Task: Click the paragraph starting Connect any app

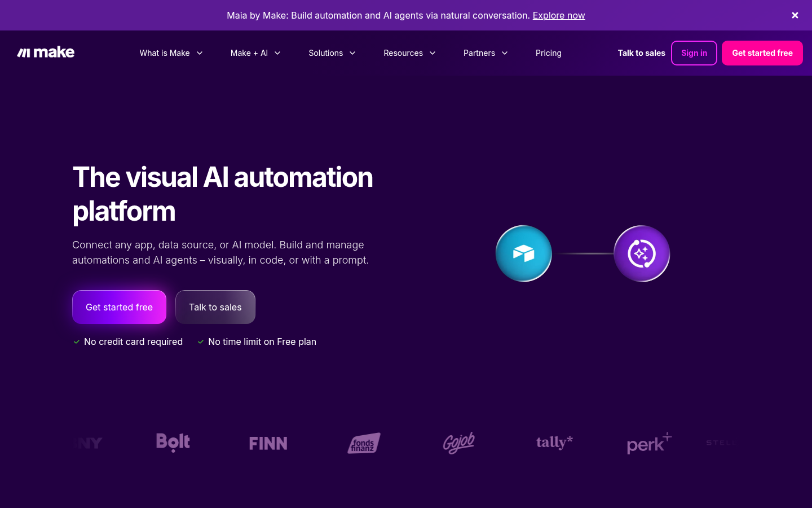Action: (220, 252)
